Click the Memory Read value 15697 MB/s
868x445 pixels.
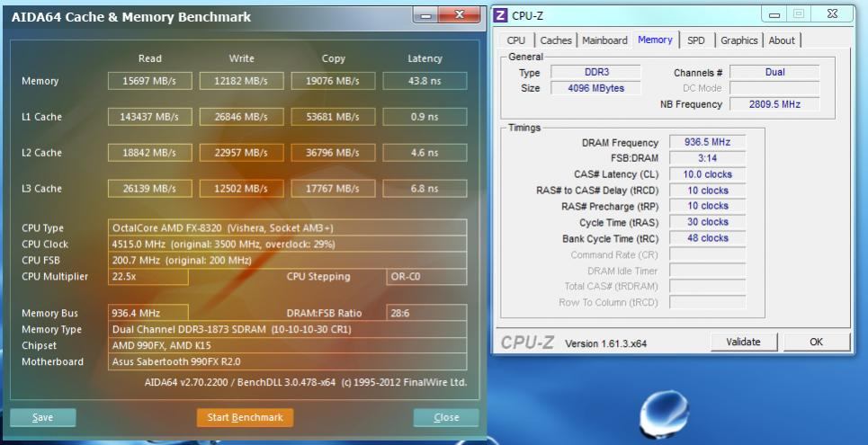coord(150,81)
